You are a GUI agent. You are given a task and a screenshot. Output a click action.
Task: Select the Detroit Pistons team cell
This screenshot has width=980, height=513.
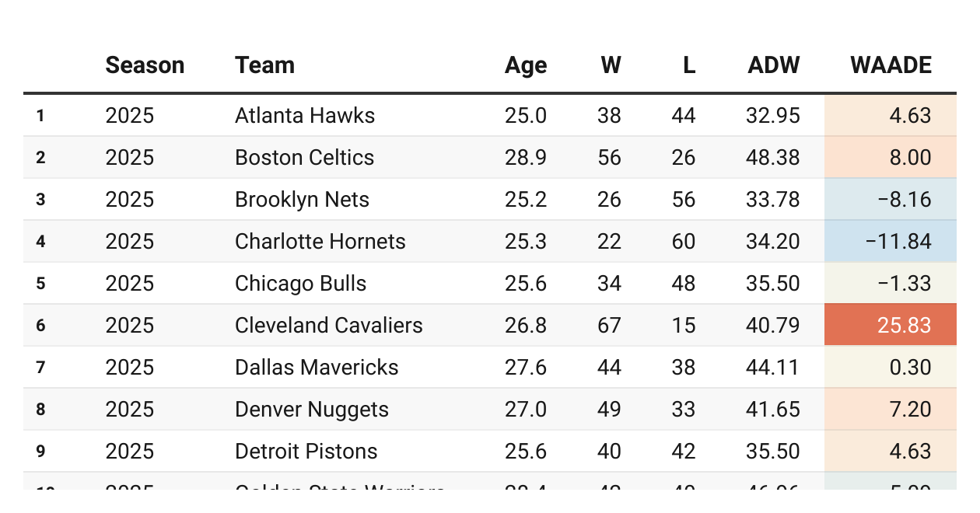pos(306,452)
